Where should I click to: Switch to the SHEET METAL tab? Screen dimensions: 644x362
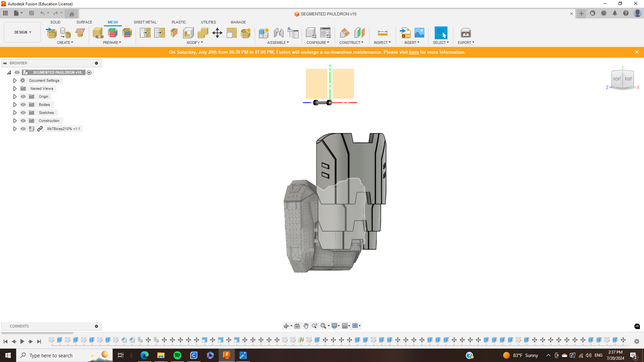[x=145, y=22]
